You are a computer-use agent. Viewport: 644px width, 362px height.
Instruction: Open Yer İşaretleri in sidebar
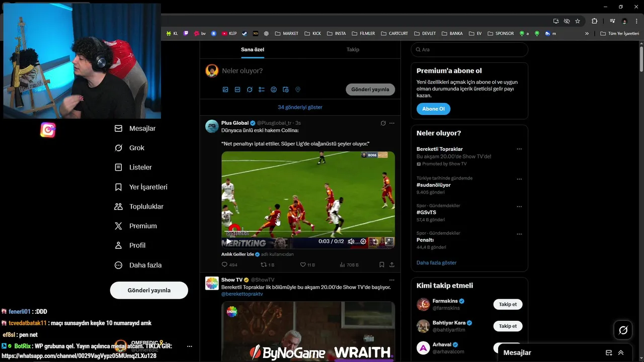pos(141,187)
